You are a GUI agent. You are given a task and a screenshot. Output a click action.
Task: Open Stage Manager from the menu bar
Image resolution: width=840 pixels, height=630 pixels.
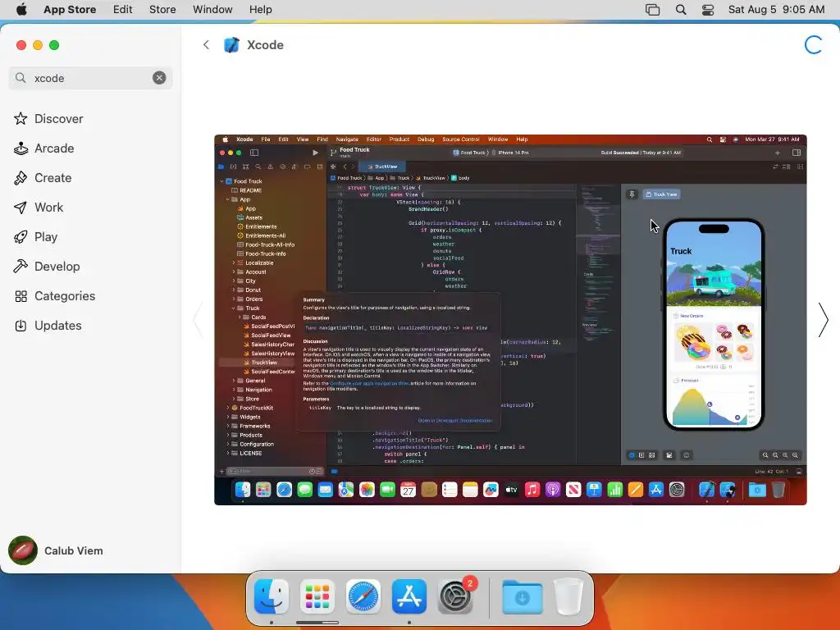652,10
